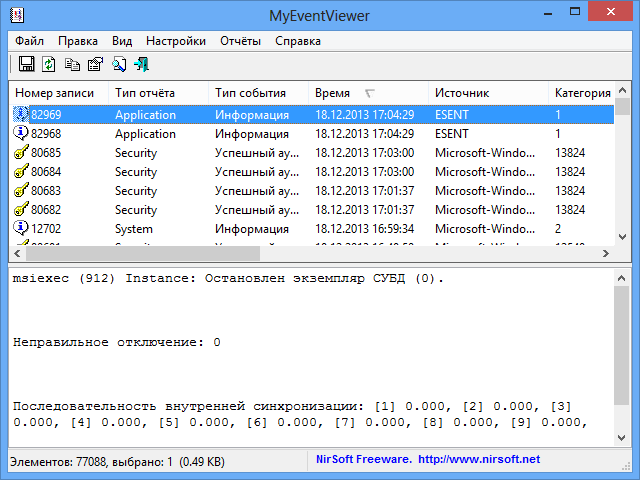Click the details pane vertical scrollbar thumb
Viewport: 640px width, 480px height.
click(x=622, y=345)
